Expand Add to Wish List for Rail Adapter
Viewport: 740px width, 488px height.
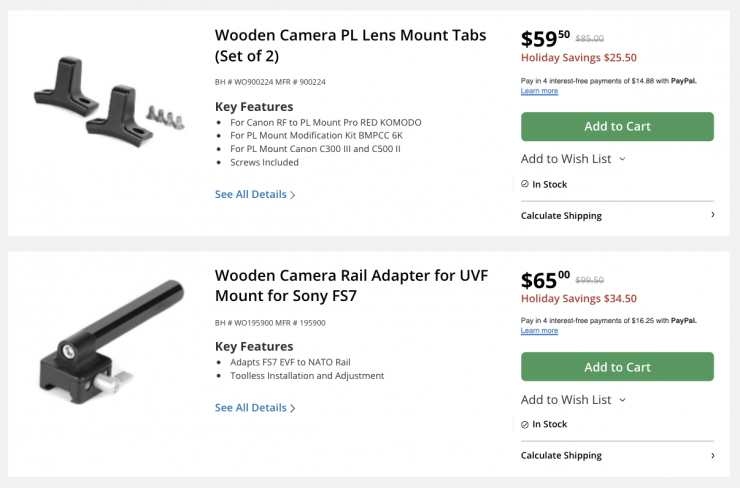point(573,400)
